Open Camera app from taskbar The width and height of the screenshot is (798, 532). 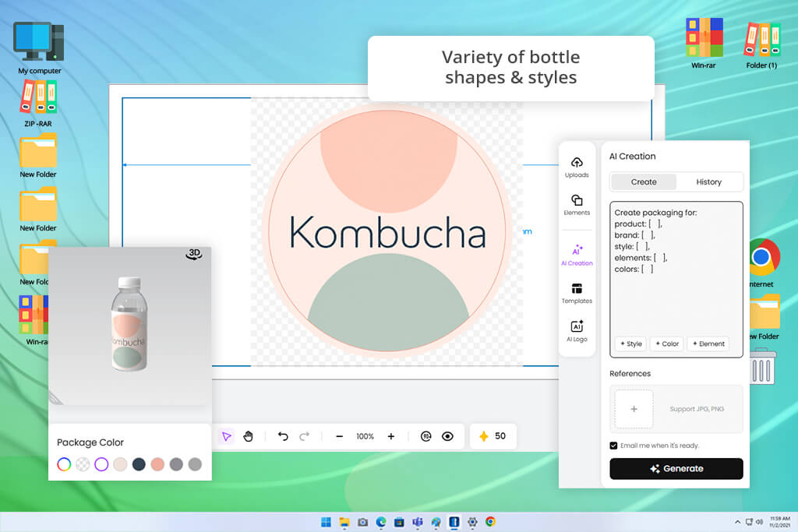(x=363, y=522)
